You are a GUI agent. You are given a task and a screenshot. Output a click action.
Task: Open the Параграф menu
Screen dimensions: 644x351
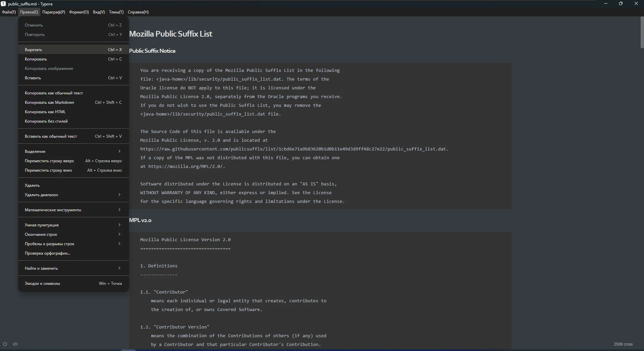point(54,12)
